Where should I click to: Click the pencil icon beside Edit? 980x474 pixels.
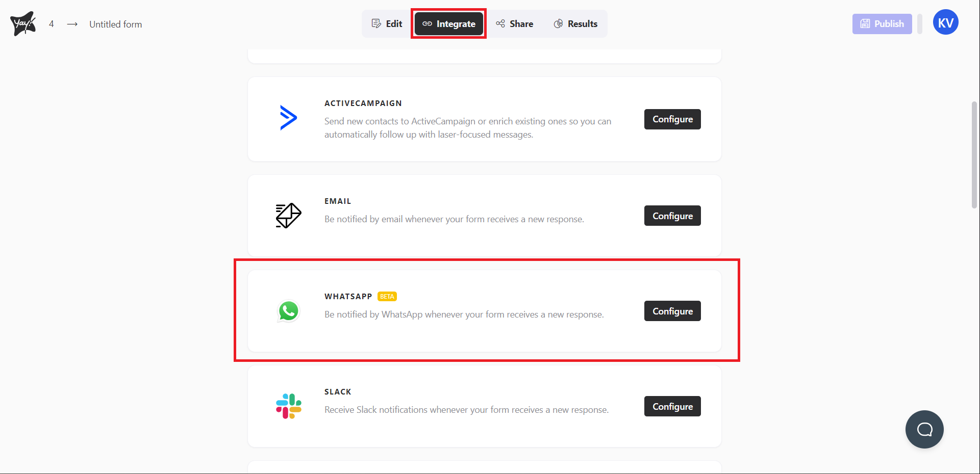point(376,23)
